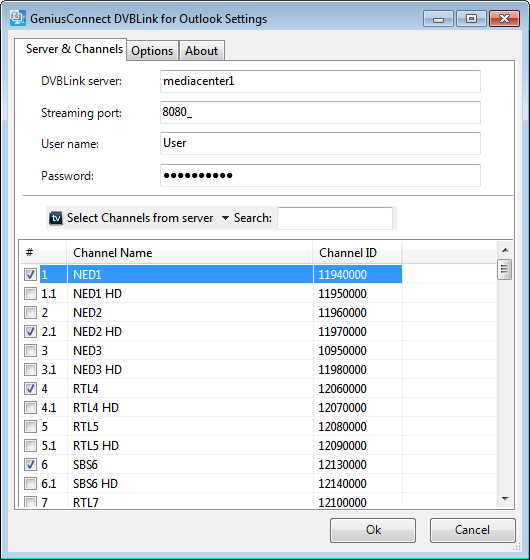Click the NED3 HD channel name
The image size is (530, 560).
point(97,370)
